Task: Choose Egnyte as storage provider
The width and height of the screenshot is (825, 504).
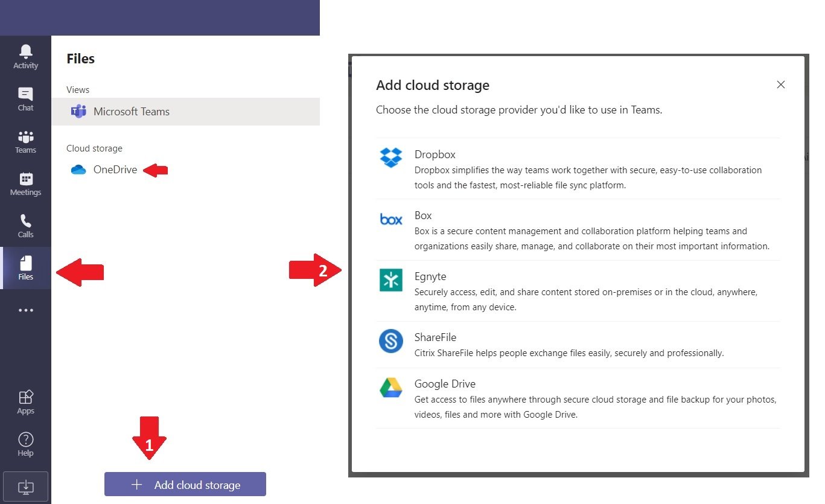Action: tap(578, 291)
